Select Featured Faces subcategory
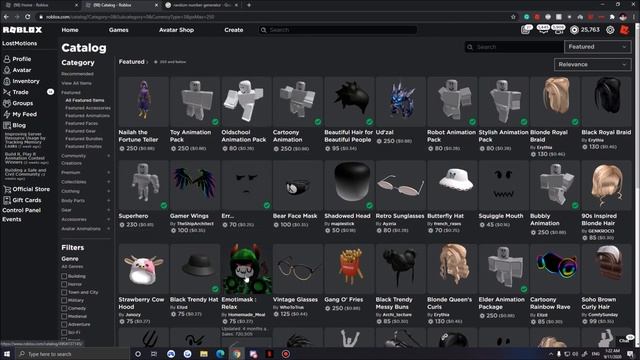 (x=82, y=123)
